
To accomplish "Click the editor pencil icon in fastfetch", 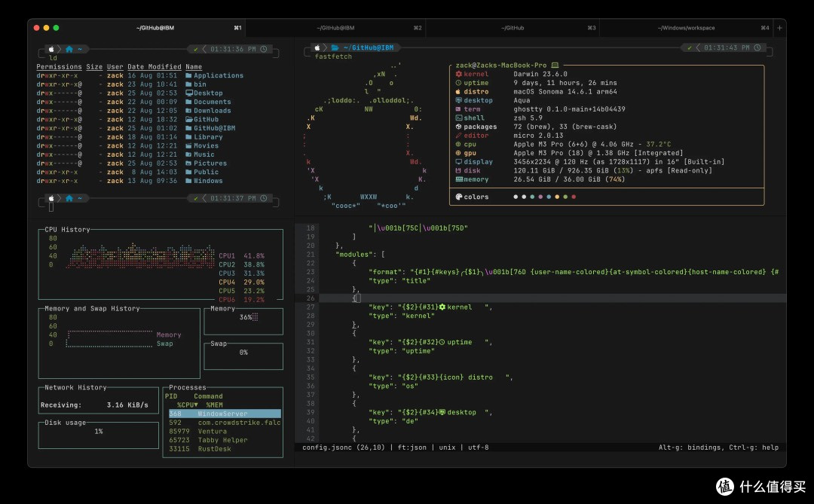I will pyautogui.click(x=458, y=136).
